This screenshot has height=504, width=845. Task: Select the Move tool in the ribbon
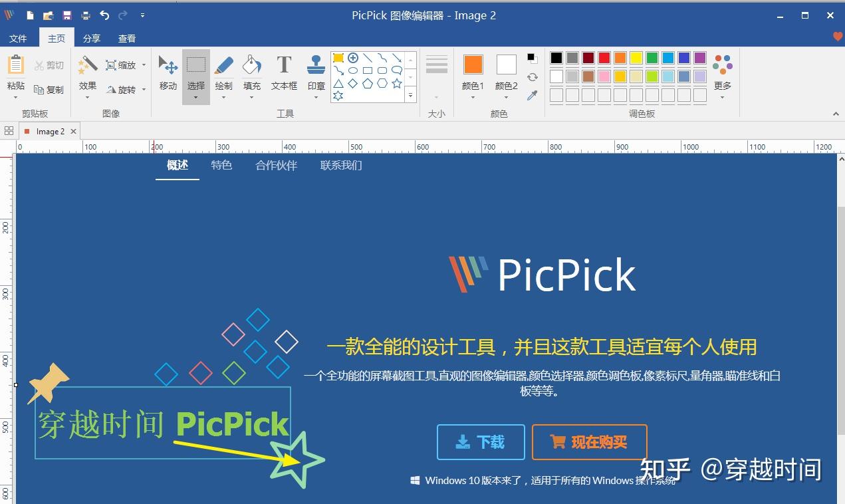(168, 70)
